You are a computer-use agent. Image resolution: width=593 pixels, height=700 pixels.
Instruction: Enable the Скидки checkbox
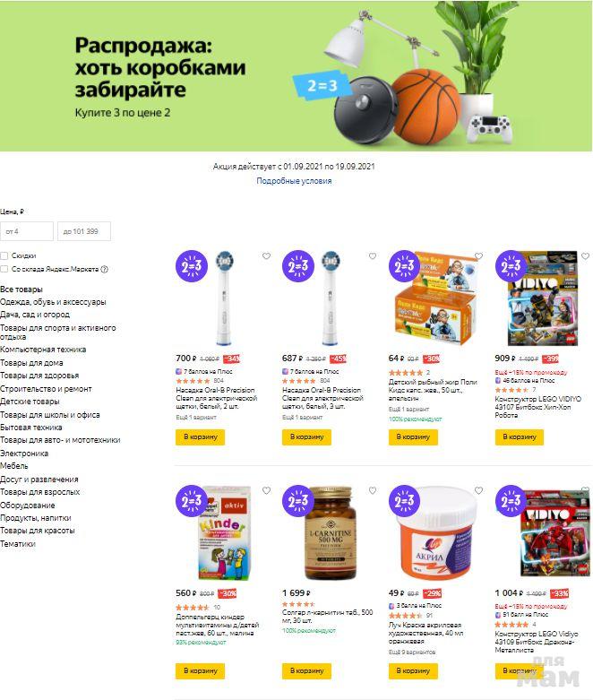[4, 255]
